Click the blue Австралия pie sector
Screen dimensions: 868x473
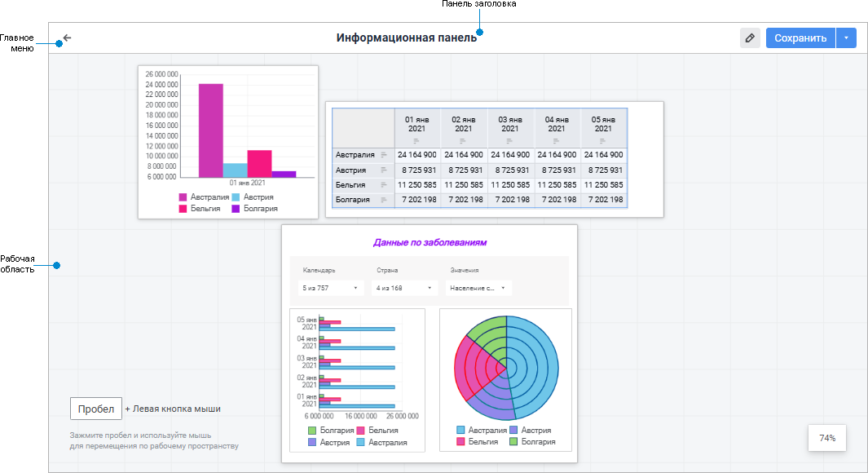tap(534, 365)
